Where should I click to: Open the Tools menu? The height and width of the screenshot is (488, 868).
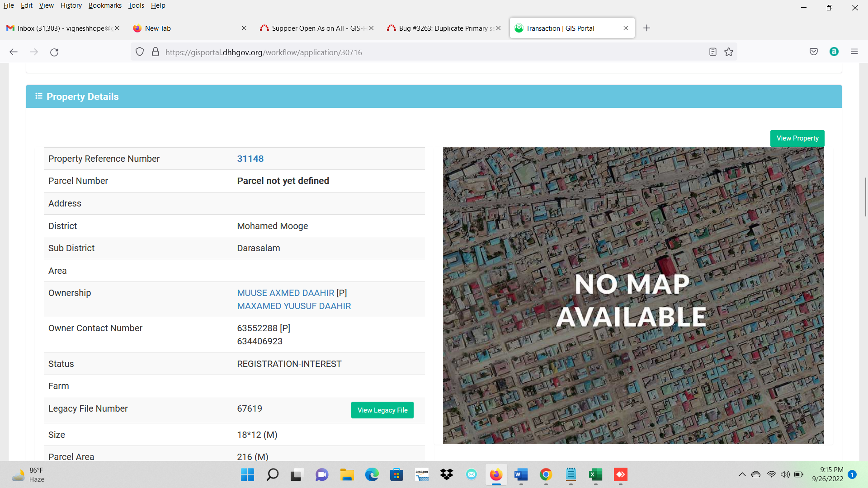pyautogui.click(x=136, y=5)
